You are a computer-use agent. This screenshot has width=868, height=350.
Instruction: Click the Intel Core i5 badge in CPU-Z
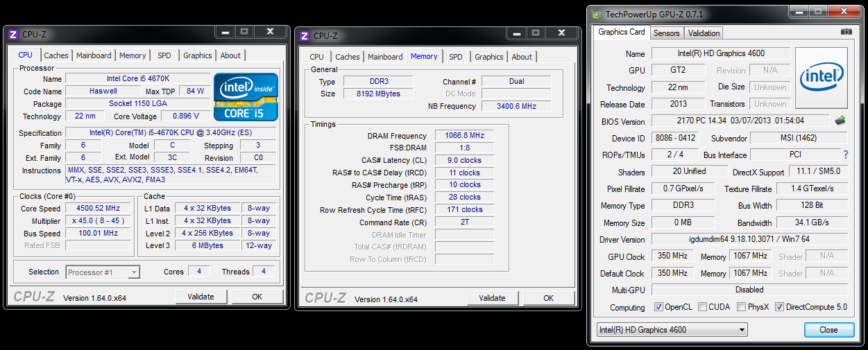246,96
